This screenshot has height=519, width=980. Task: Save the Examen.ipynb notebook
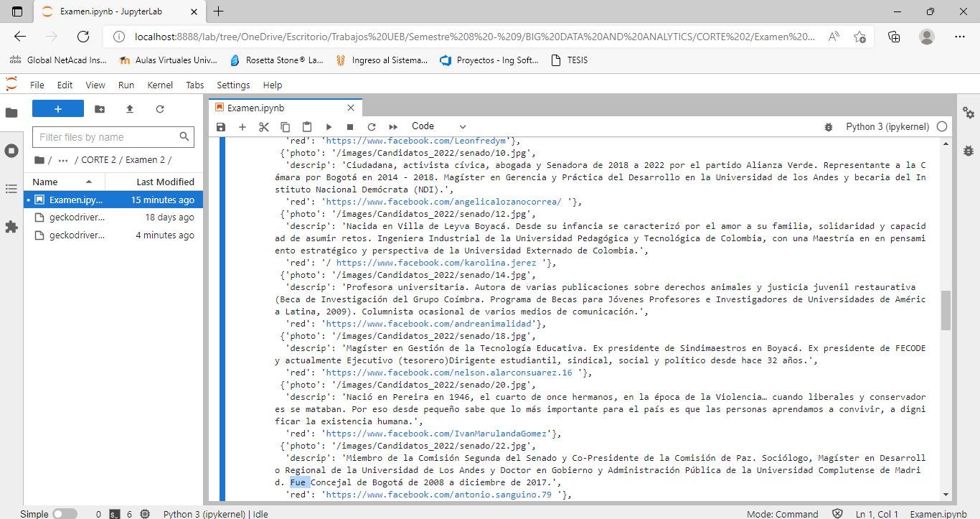pos(221,126)
